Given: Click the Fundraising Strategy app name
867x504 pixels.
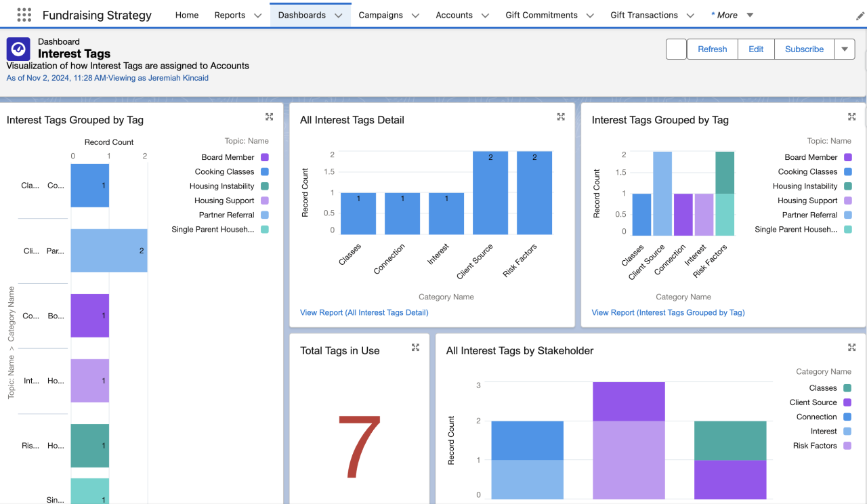Looking at the screenshot, I should point(97,15).
